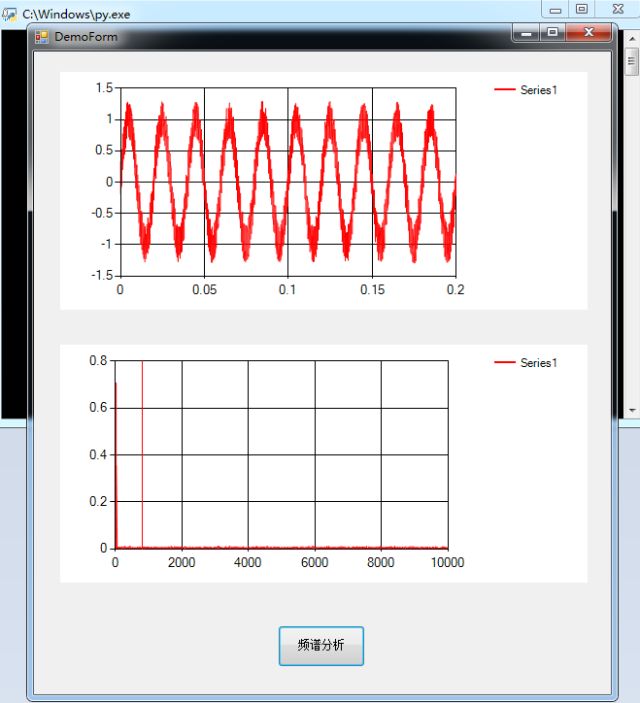Click the Series1 legend in the waveform chart
This screenshot has height=703, width=640.
click(x=526, y=90)
